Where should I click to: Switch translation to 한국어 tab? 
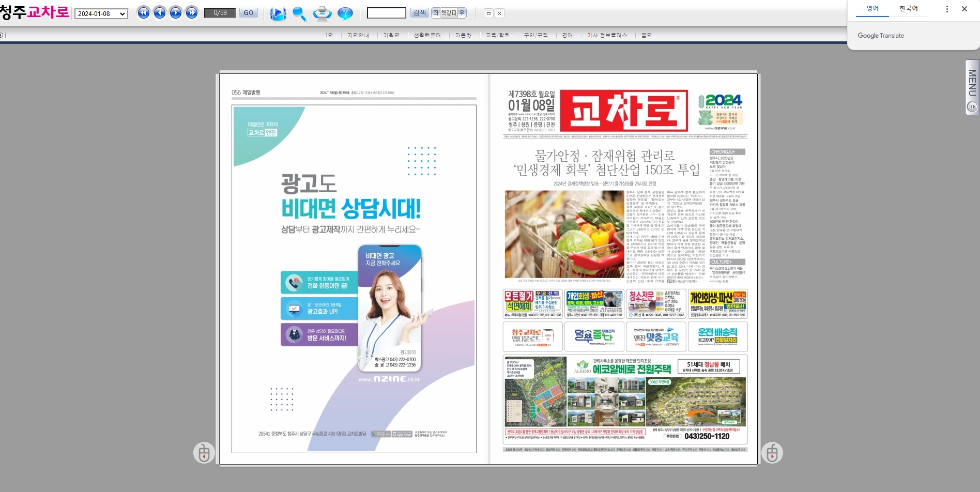909,9
